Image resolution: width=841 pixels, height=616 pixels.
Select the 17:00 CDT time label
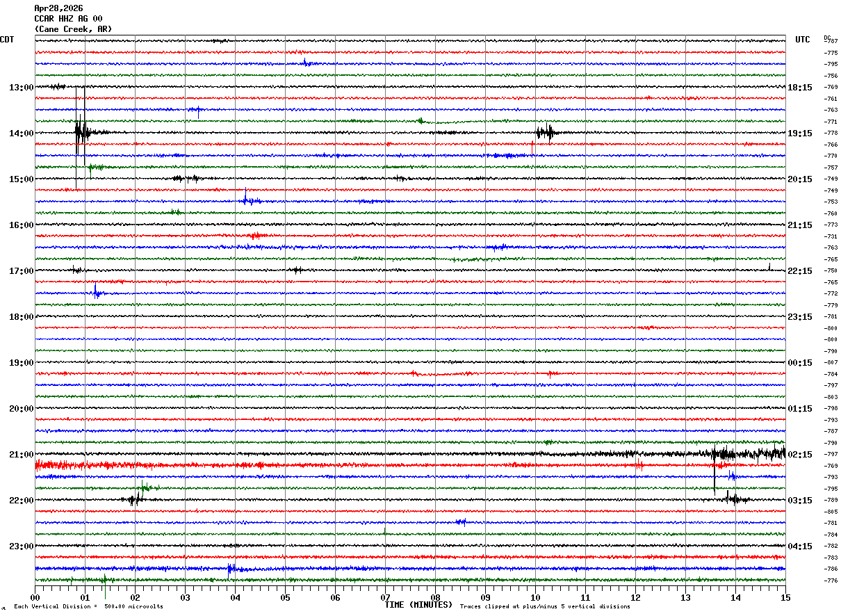[x=21, y=271]
